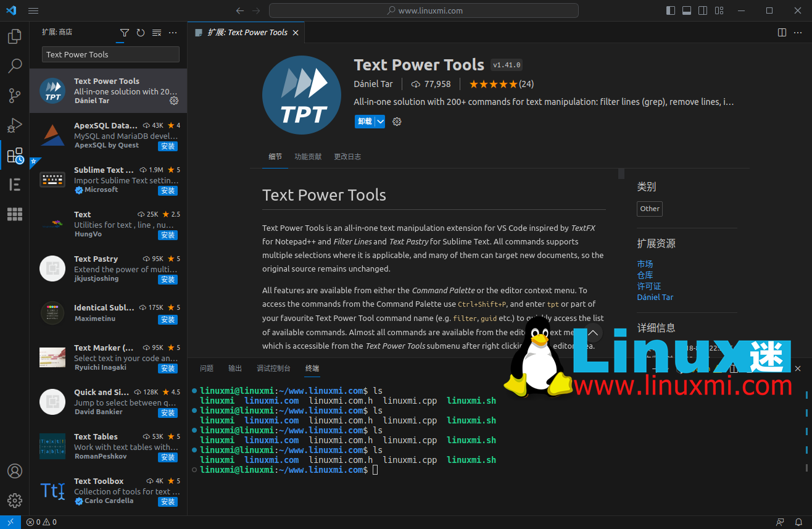The height and width of the screenshot is (529, 812).
Task: Toggle the secondary side bar
Action: pyautogui.click(x=703, y=10)
